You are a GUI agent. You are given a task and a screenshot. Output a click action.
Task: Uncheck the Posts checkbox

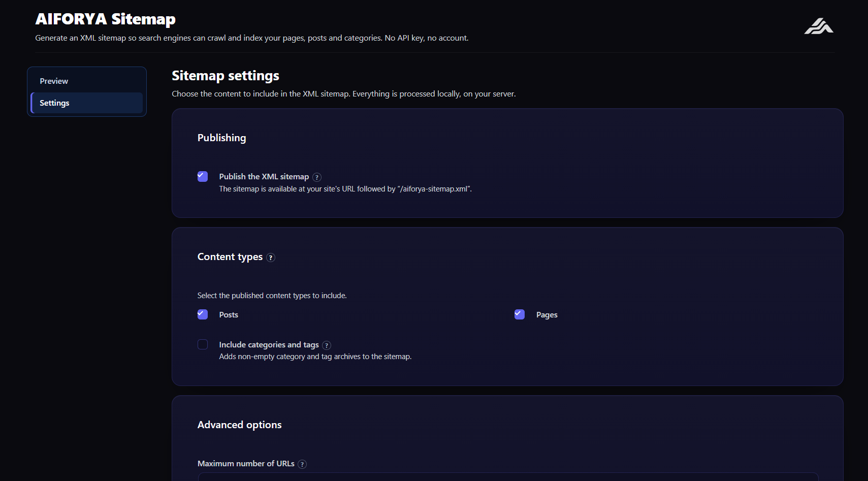[203, 314]
